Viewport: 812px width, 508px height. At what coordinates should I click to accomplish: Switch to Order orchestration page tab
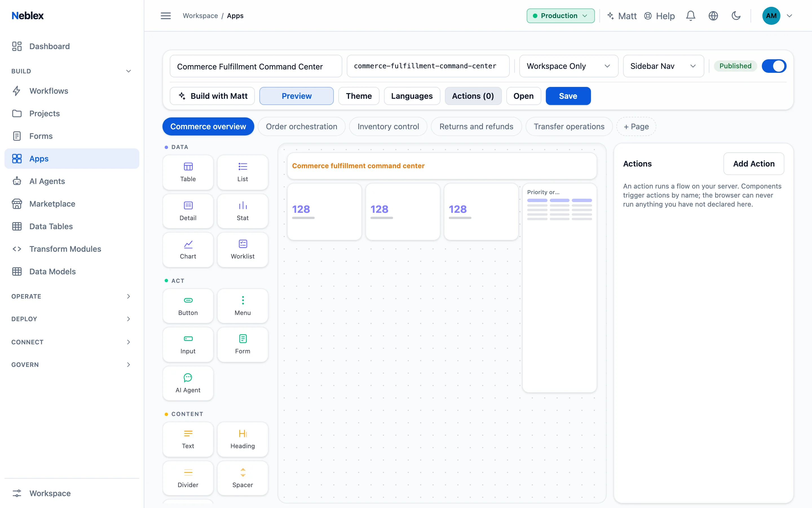click(x=301, y=127)
